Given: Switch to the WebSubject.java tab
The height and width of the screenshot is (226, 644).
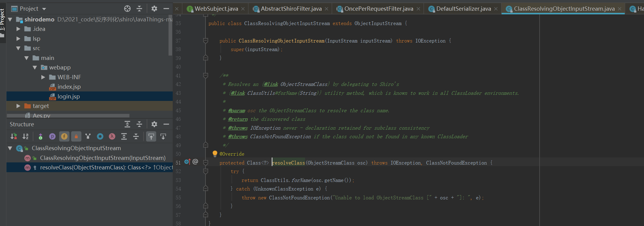Looking at the screenshot, I should coord(216,9).
